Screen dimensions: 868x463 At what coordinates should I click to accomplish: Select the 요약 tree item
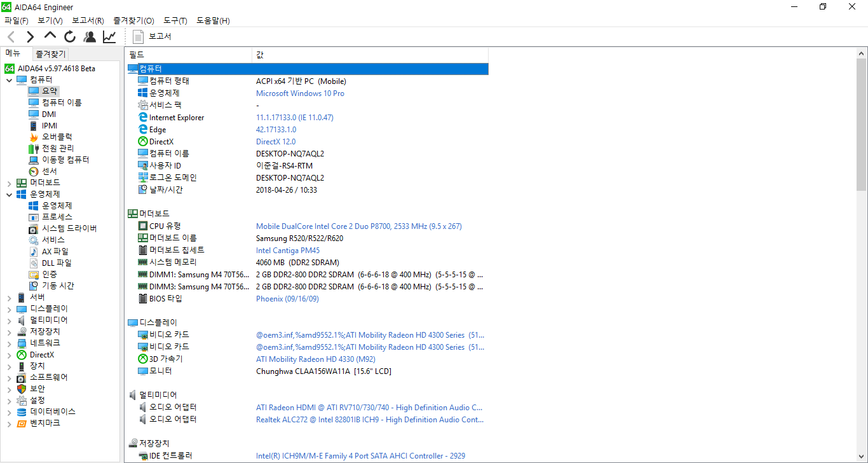43,91
